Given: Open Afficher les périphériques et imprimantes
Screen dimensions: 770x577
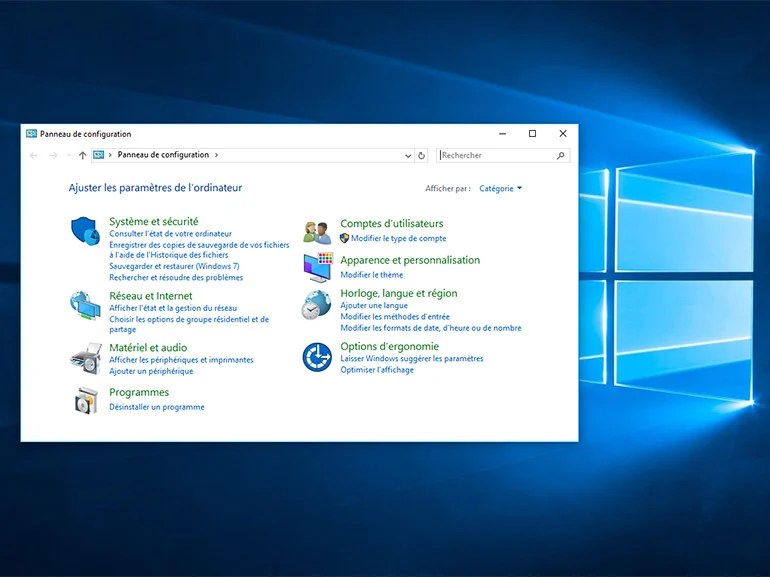Looking at the screenshot, I should (x=181, y=360).
